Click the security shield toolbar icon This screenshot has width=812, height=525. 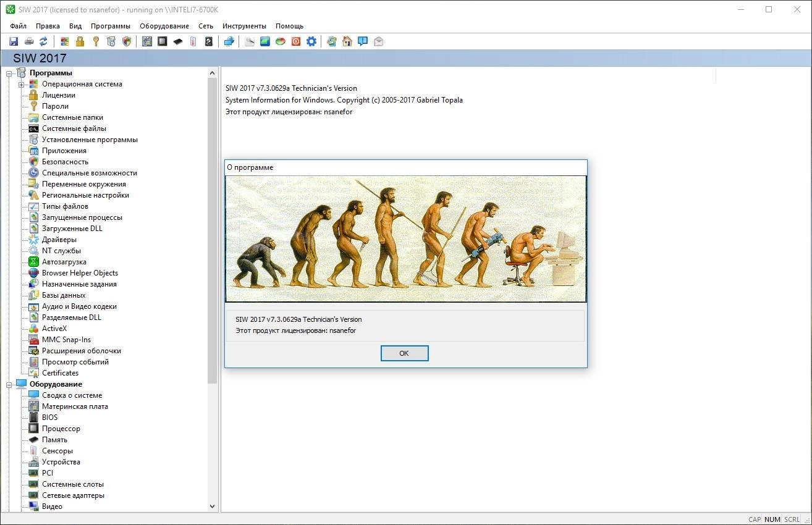(127, 41)
